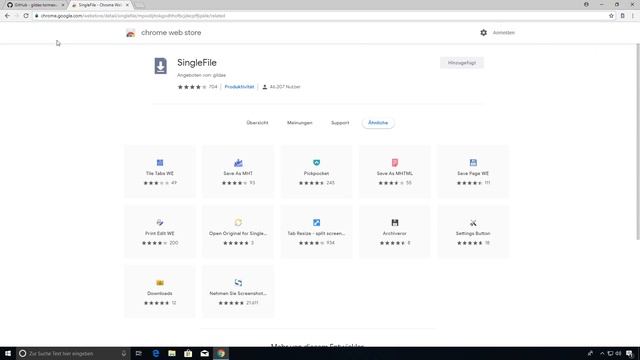
Task: Click the Windows search box
Action: click(73, 353)
